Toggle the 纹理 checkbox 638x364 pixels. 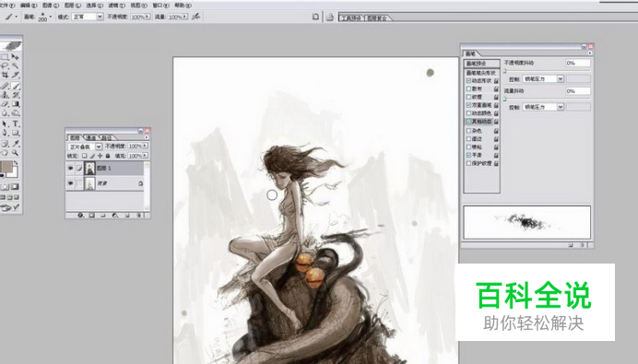[468, 97]
